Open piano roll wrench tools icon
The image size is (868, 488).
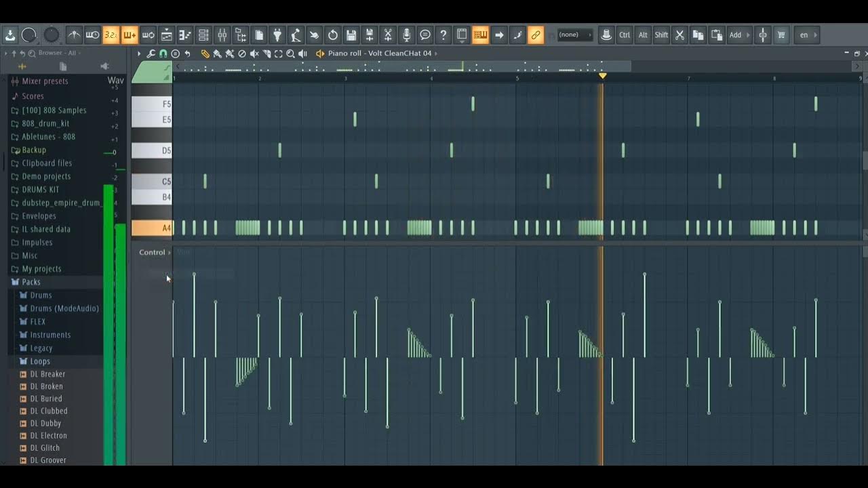[x=151, y=54]
